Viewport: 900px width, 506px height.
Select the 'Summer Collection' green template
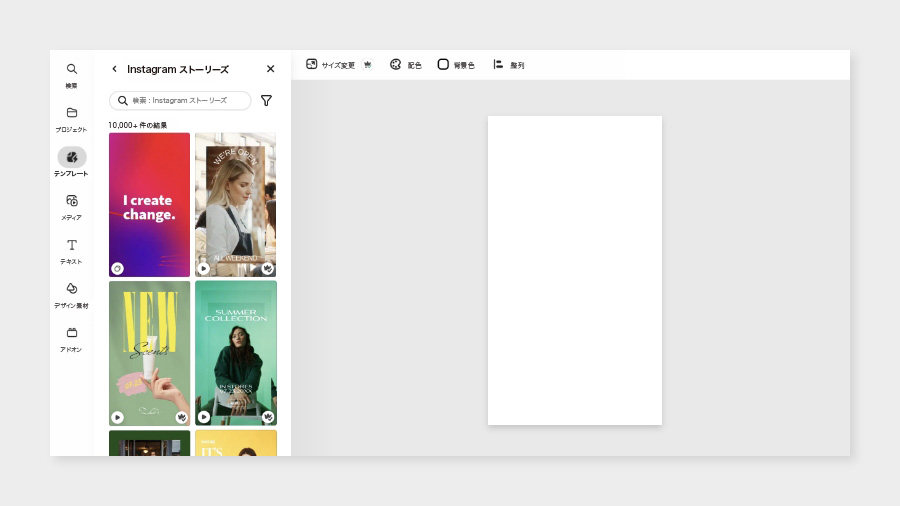coord(235,353)
